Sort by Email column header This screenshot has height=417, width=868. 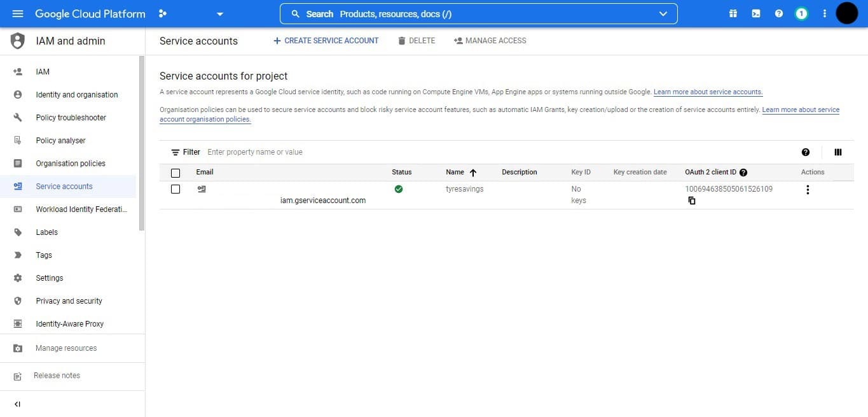205,172
